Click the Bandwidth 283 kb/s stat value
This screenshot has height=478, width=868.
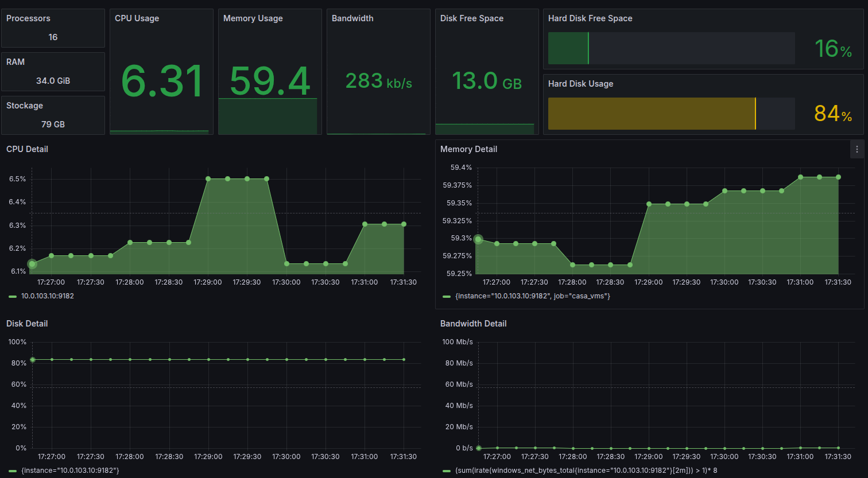tap(378, 81)
